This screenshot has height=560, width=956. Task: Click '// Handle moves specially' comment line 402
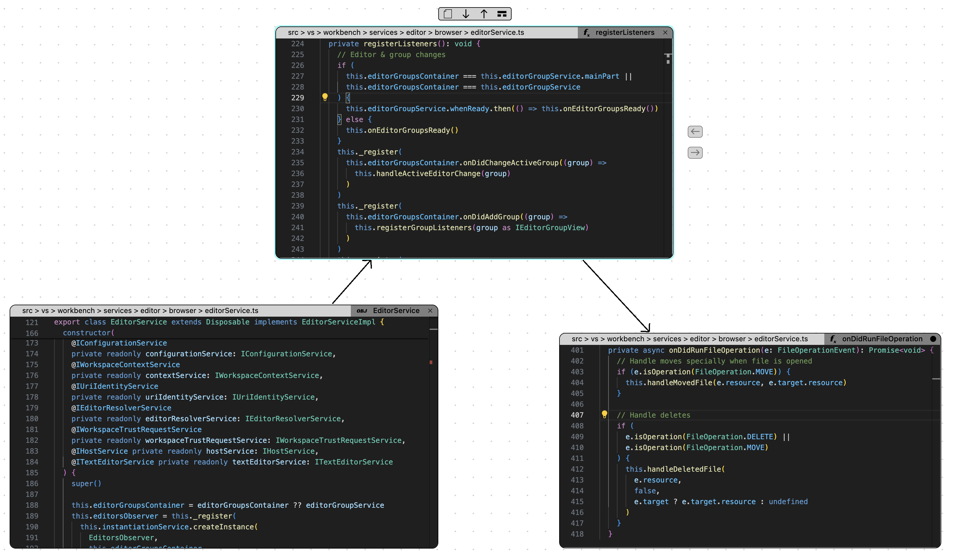714,361
